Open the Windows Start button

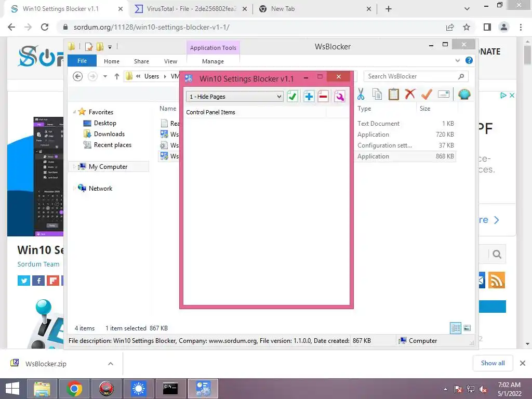[12, 389]
